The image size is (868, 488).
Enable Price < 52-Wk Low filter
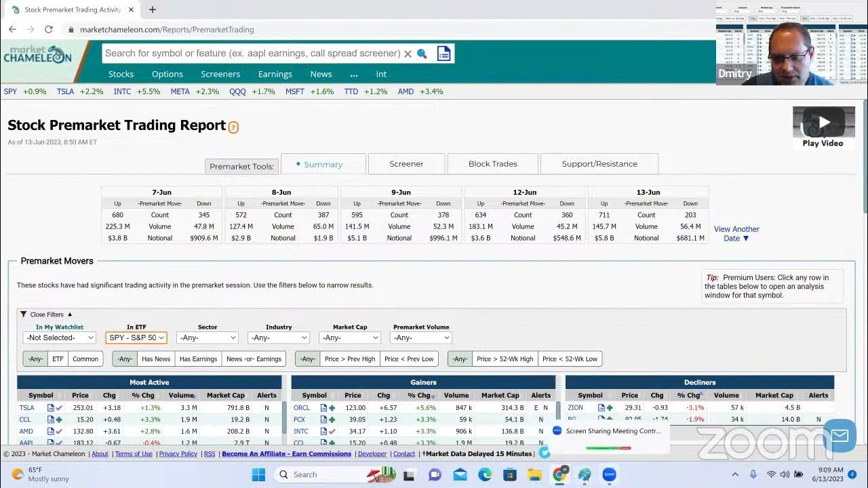point(570,359)
